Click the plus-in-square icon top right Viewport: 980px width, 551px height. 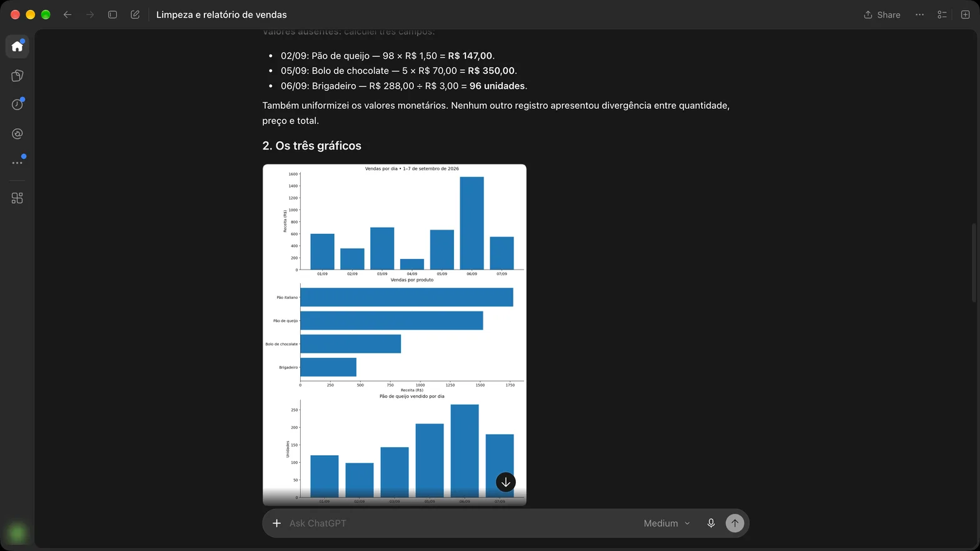pyautogui.click(x=965, y=14)
